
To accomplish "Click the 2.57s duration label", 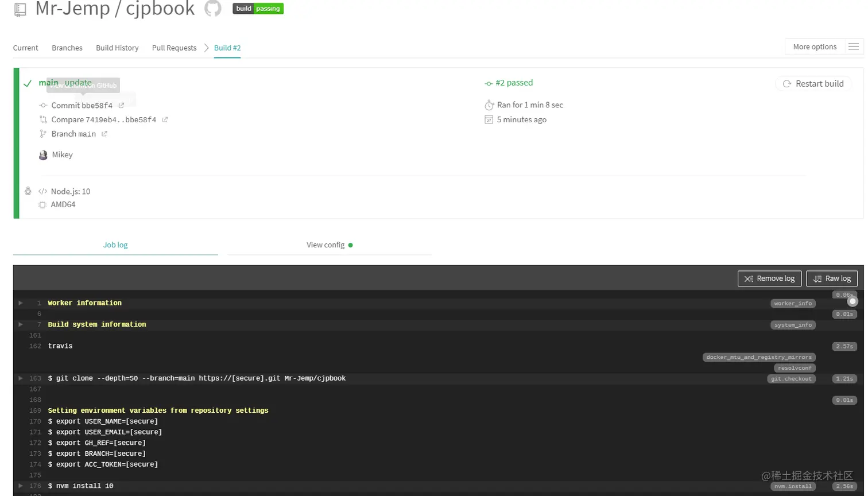I will click(844, 346).
